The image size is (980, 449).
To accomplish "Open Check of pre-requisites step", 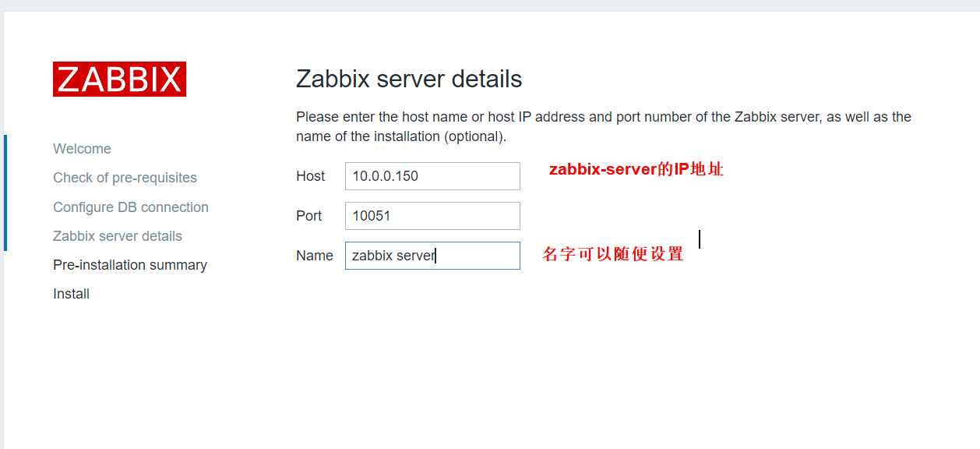I will [125, 178].
